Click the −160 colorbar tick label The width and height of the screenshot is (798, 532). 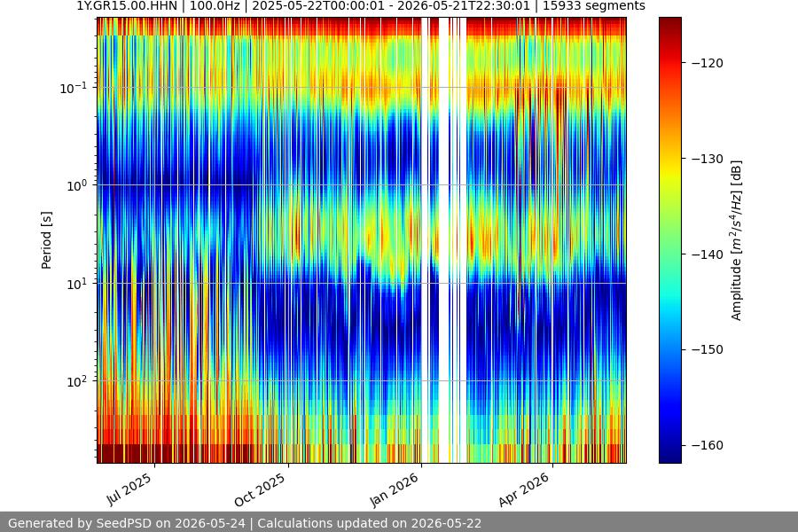pyautogui.click(x=708, y=445)
